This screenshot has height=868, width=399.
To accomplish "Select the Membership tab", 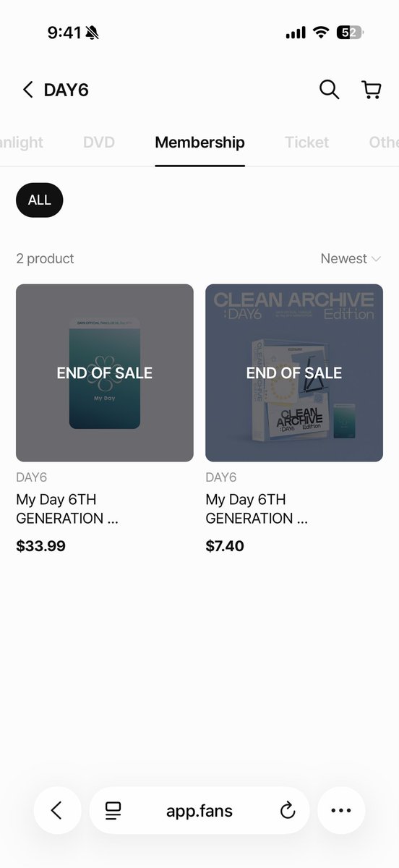I will tap(199, 142).
